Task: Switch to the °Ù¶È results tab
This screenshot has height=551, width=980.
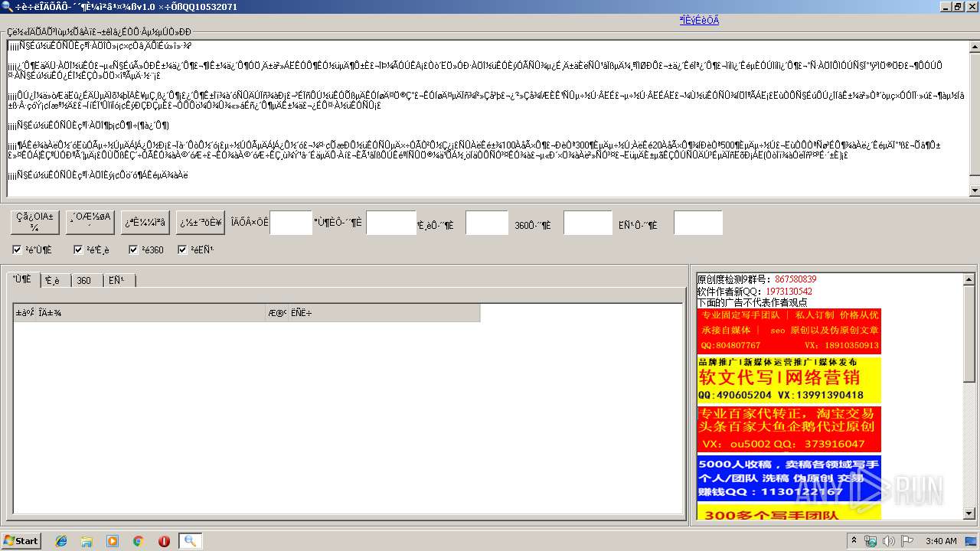Action: (23, 279)
